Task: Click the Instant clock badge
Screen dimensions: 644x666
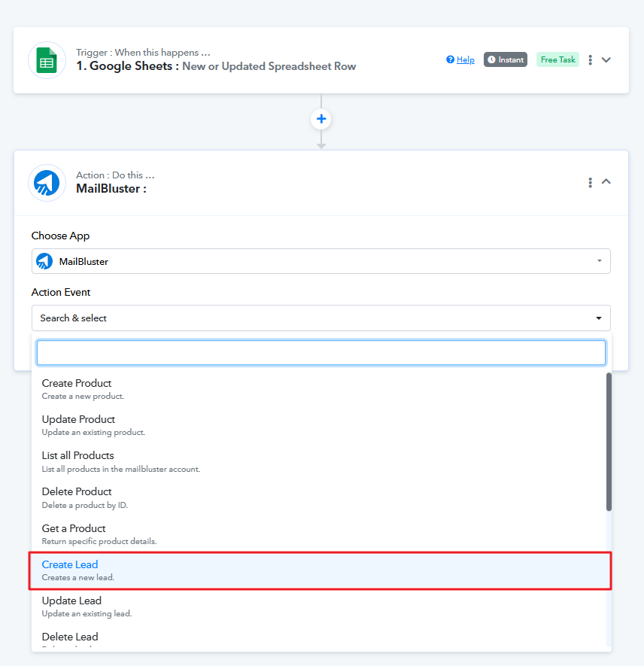Action: tap(505, 60)
